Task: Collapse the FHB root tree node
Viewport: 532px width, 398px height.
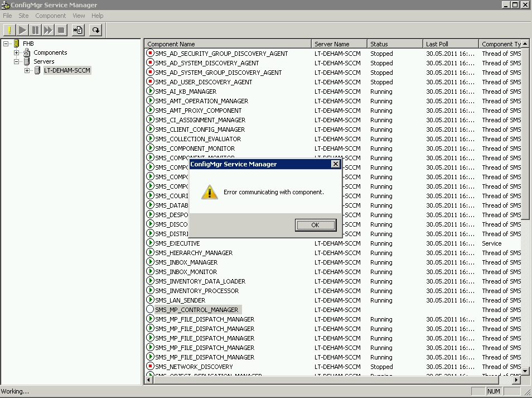Action: (x=6, y=44)
